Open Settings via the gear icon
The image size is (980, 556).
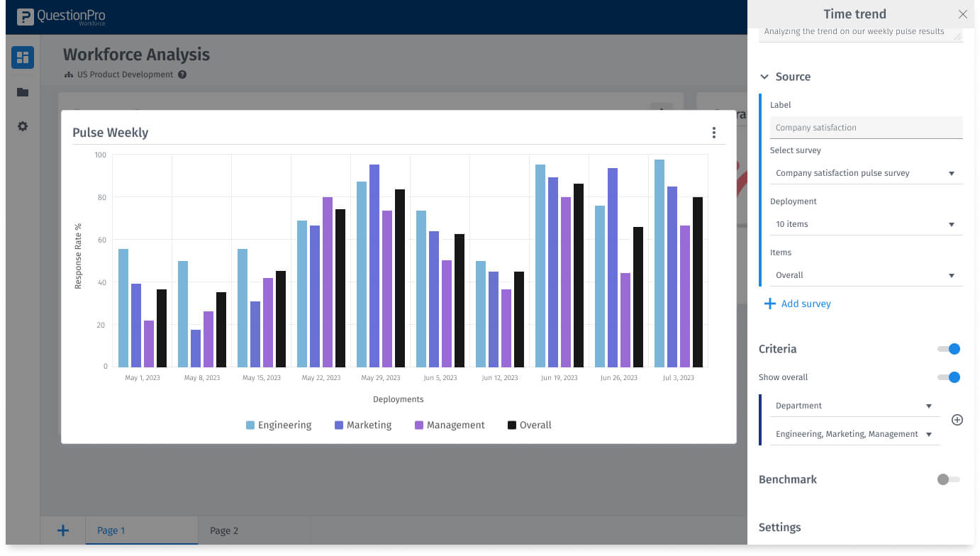click(x=22, y=126)
